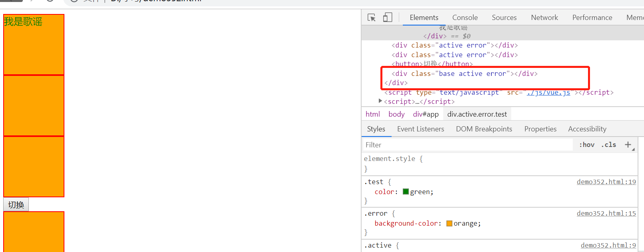Expand the collapsed script node
Image resolution: width=644 pixels, height=252 pixels.
coord(380,101)
